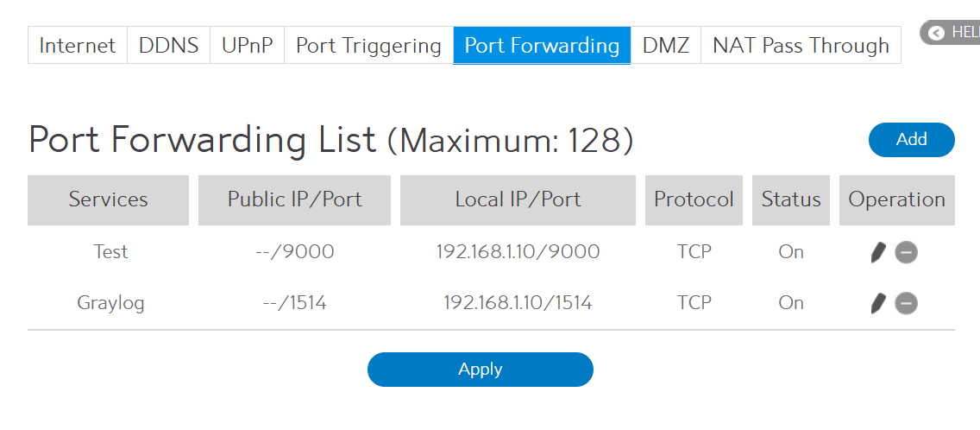Screen dimensions: 980x430
Task: Delete the Test port forwarding rule
Action: point(906,252)
